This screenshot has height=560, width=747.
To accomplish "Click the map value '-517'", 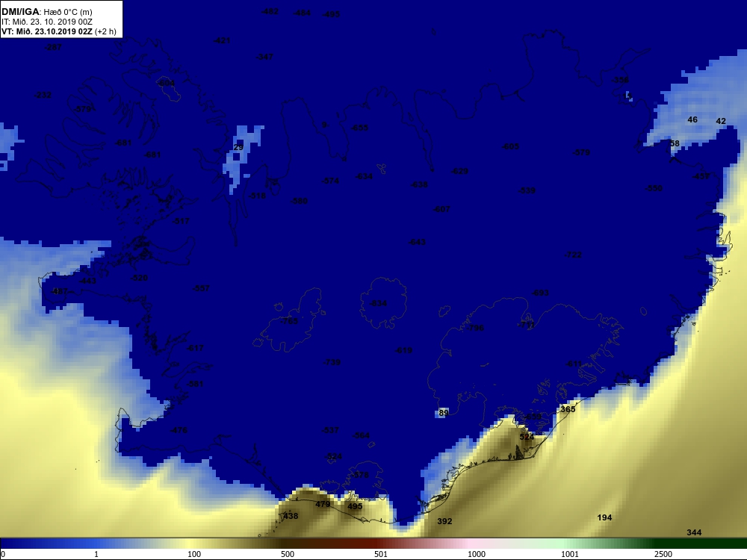I will point(181,221).
